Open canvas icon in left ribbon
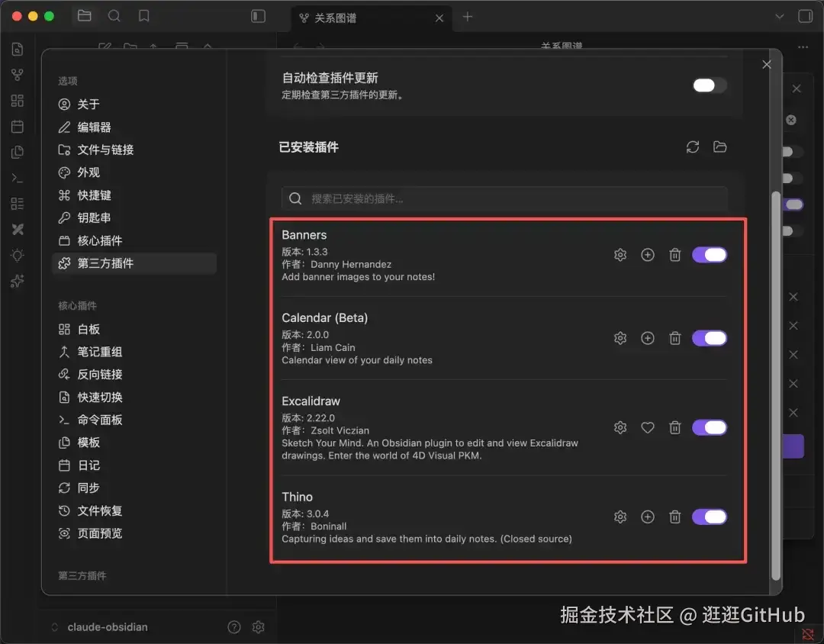Screen dimensions: 824x644 tap(18, 101)
